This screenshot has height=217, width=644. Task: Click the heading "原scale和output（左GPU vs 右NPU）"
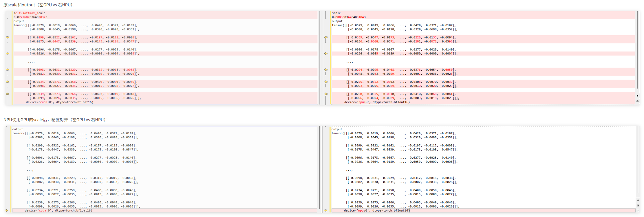click(x=39, y=5)
